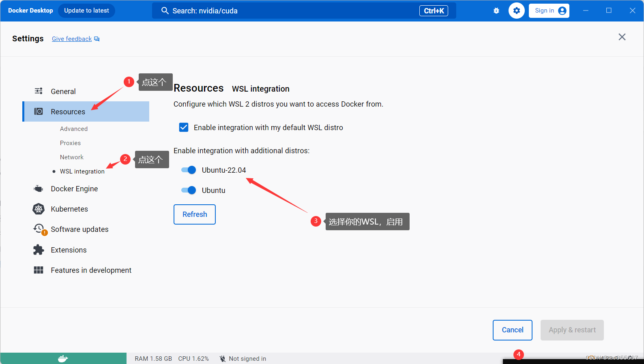Click Update to latest button
The width and height of the screenshot is (644, 364).
point(86,11)
